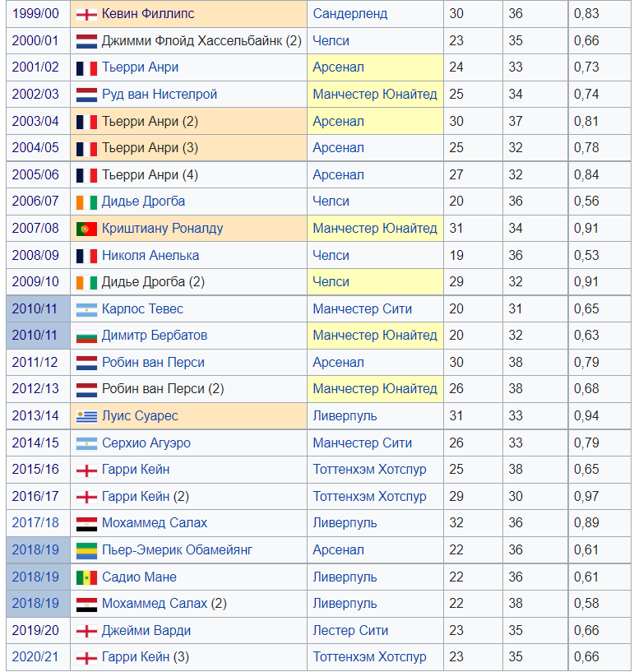
Task: Click the 1999/00 season cell
Action: tap(39, 14)
